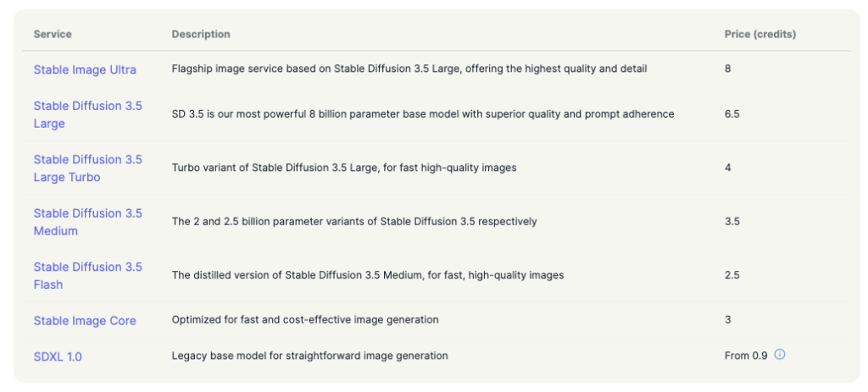Open the Stable Diffusion 3.5 Medium link

[x=88, y=222]
